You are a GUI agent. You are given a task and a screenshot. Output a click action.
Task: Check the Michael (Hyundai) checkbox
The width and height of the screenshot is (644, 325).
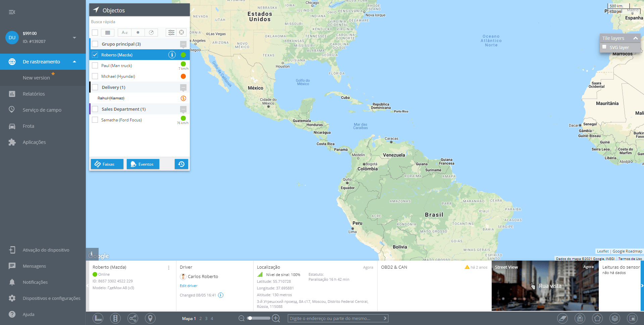(x=95, y=76)
